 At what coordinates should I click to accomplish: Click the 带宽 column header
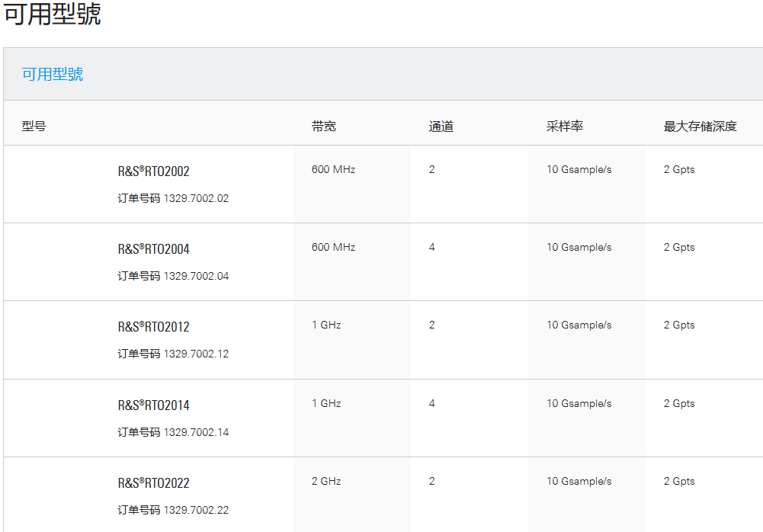[323, 127]
